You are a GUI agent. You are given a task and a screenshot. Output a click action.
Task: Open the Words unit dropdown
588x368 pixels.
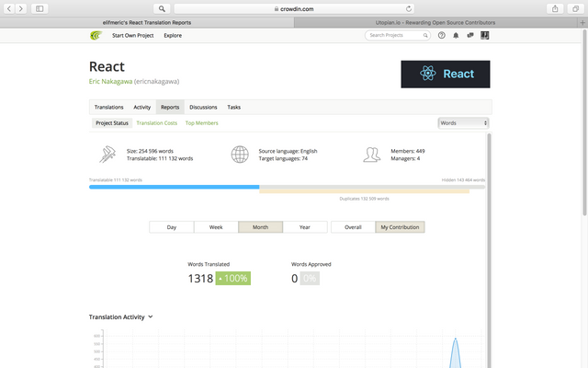point(463,123)
